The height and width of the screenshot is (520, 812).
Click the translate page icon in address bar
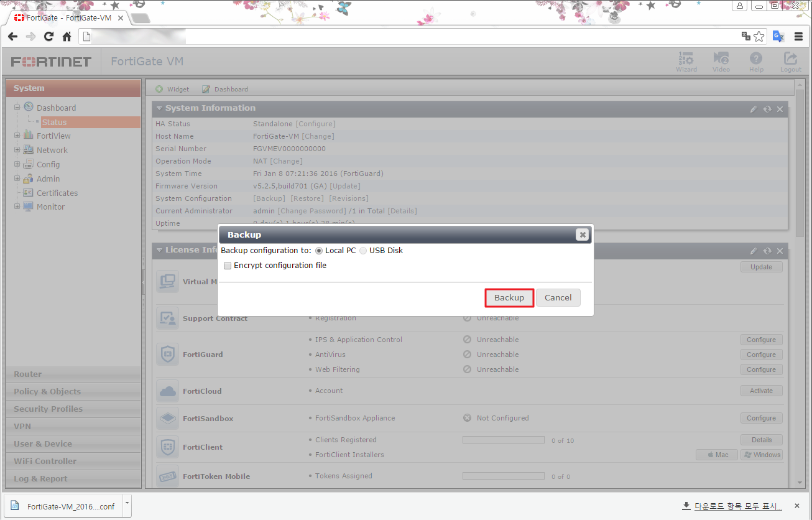click(x=746, y=37)
